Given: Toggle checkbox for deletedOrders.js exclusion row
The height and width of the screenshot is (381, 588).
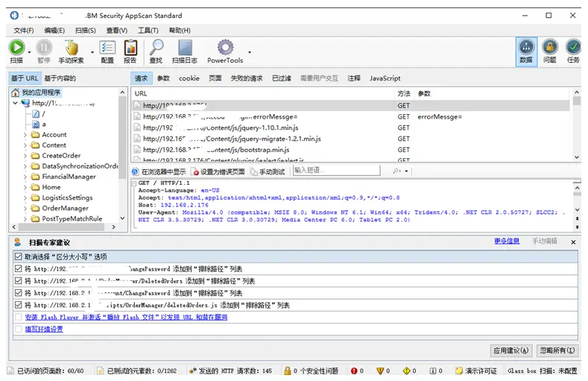Looking at the screenshot, I should (x=18, y=305).
